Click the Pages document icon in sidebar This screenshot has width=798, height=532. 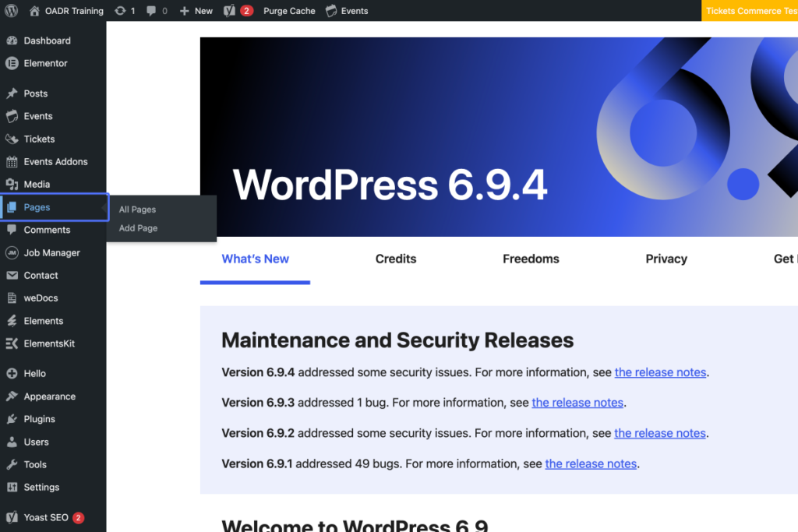coord(12,207)
